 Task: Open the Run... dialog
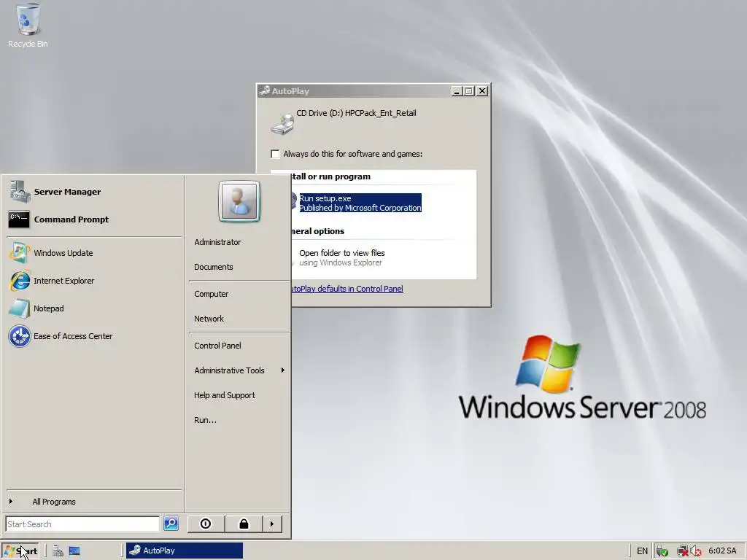[205, 420]
